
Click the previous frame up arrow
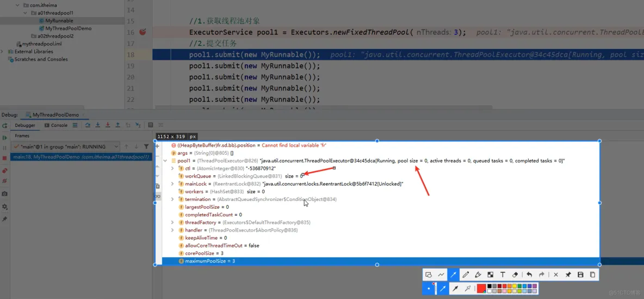127,147
